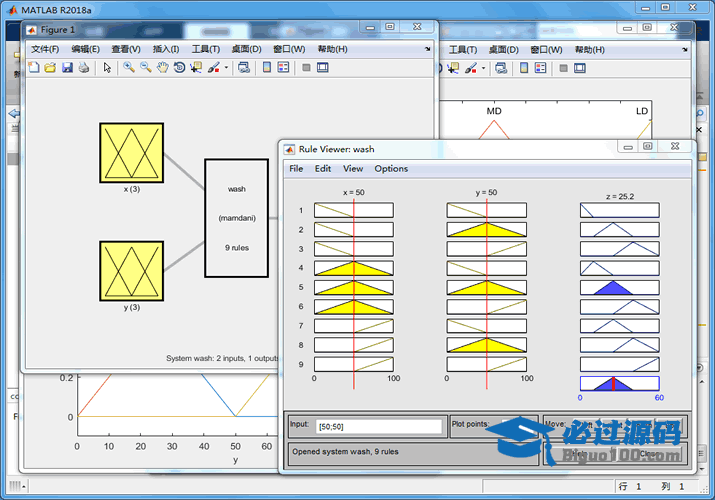
Task: Click Show Plot Tools icon in Figure 1
Action: [323, 67]
